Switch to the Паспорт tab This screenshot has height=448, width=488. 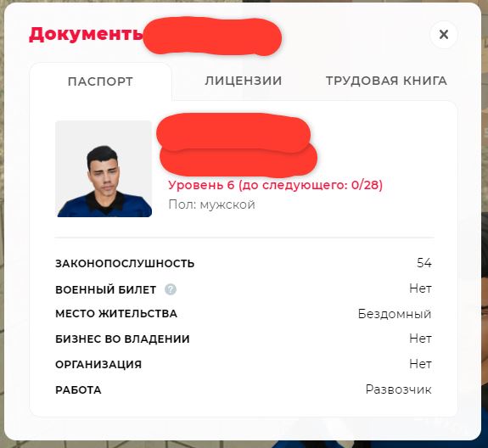pyautogui.click(x=100, y=81)
